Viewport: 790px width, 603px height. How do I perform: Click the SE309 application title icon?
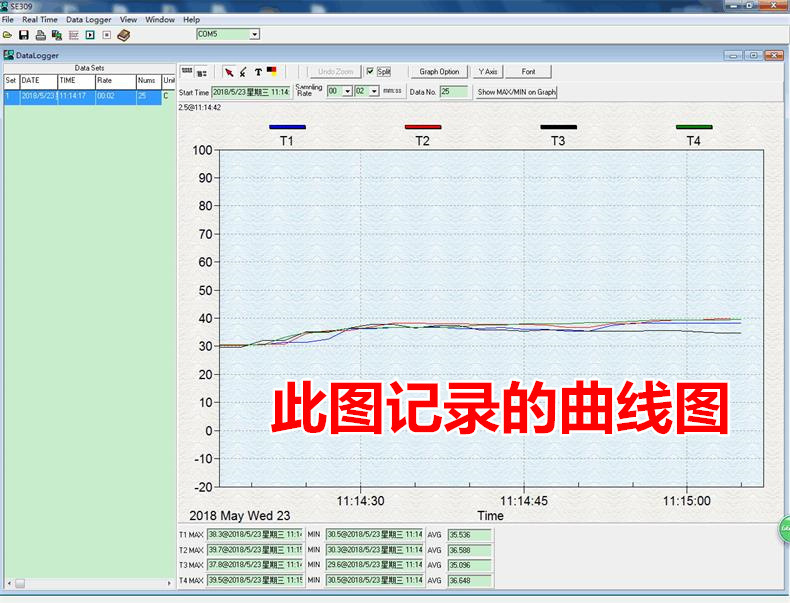coord(5,6)
